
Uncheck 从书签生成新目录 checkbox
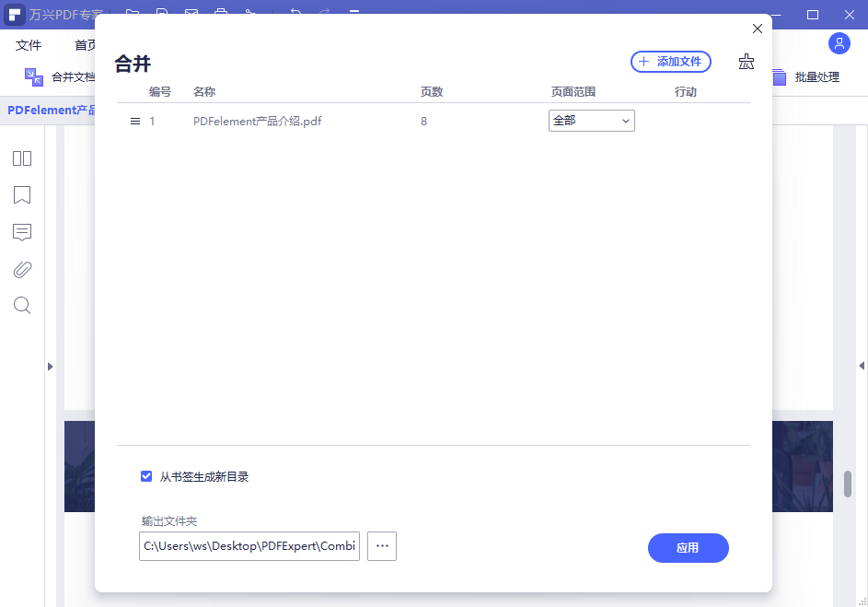click(146, 476)
